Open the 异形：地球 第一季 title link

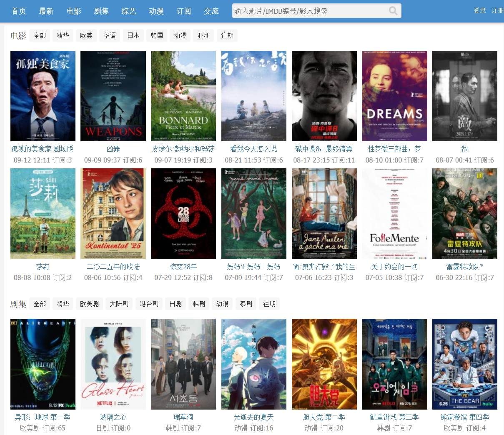[43, 417]
